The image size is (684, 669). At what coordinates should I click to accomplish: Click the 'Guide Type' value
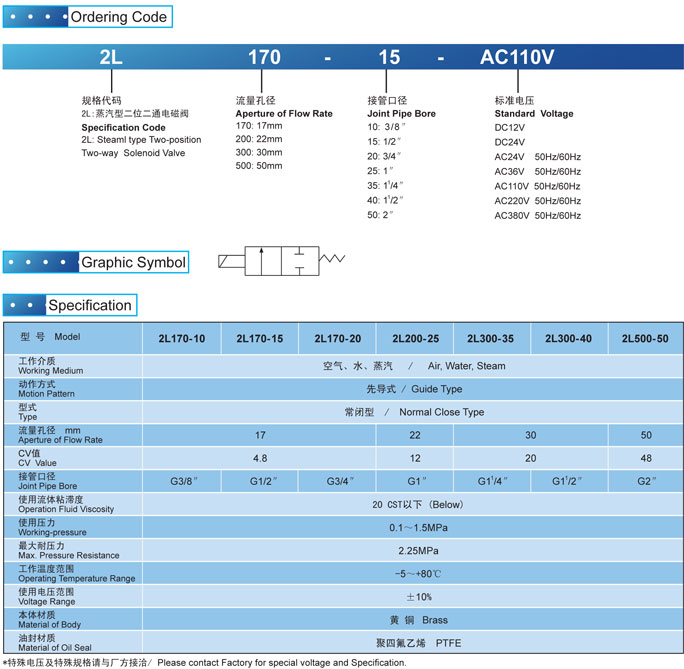(x=437, y=389)
